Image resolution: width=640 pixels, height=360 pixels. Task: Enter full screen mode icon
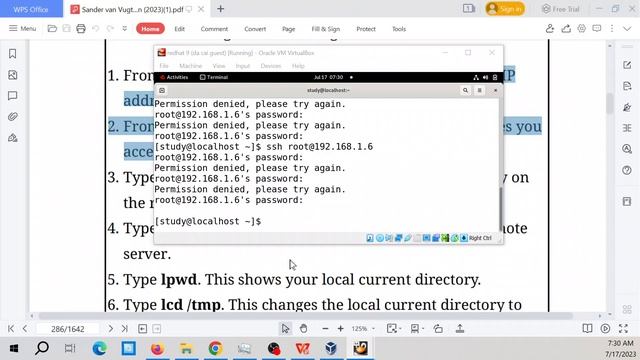coord(623,329)
